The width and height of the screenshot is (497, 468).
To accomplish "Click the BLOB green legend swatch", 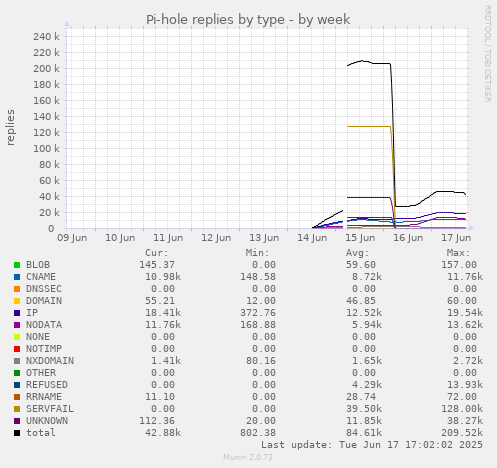I will pyautogui.click(x=17, y=265).
